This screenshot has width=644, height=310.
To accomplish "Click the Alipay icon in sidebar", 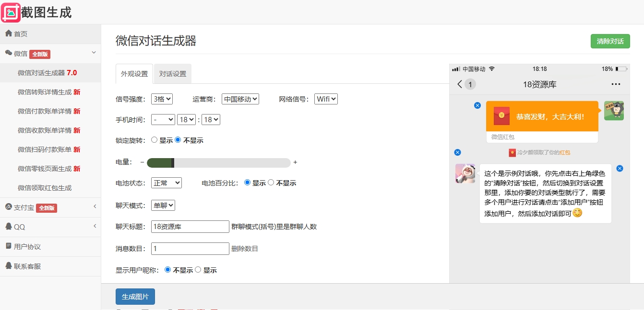I will coord(8,207).
